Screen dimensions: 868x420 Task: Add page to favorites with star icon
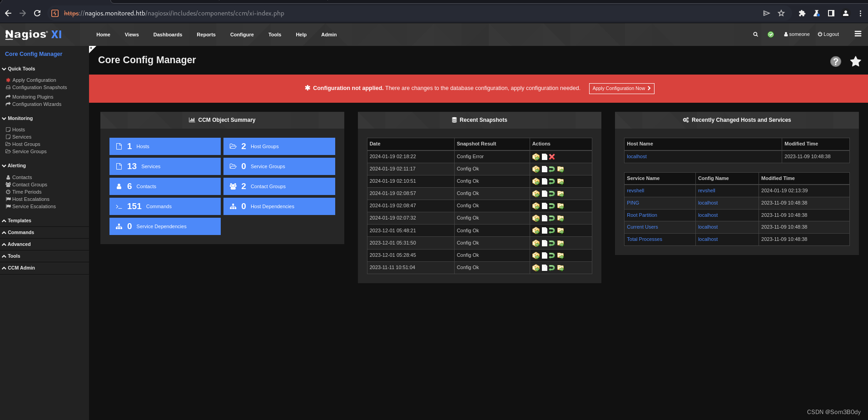856,61
